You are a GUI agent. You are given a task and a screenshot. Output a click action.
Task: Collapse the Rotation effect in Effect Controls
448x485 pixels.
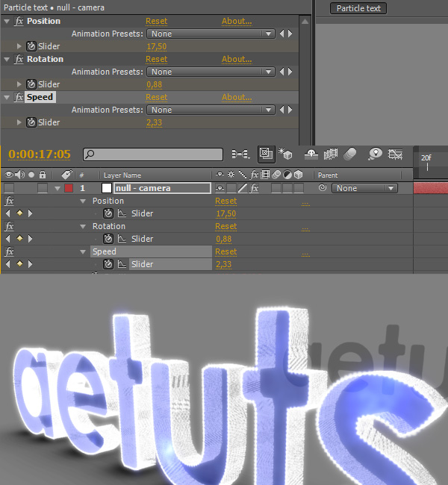coord(7,60)
